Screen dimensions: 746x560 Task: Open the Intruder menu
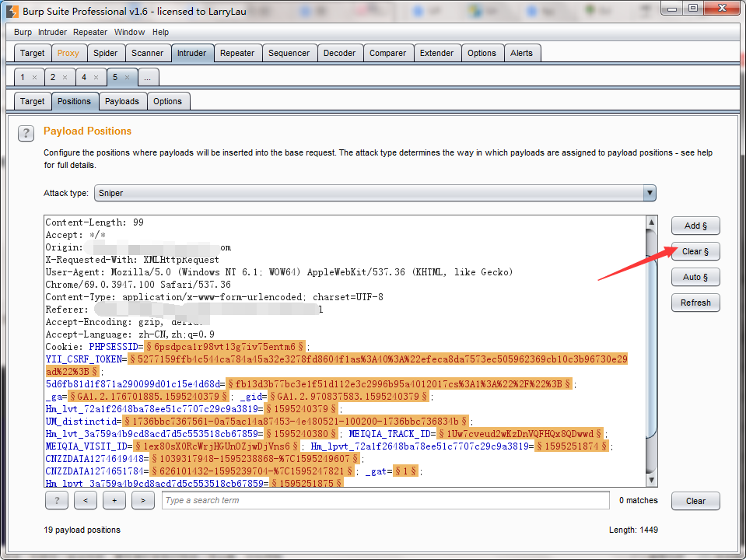point(52,33)
